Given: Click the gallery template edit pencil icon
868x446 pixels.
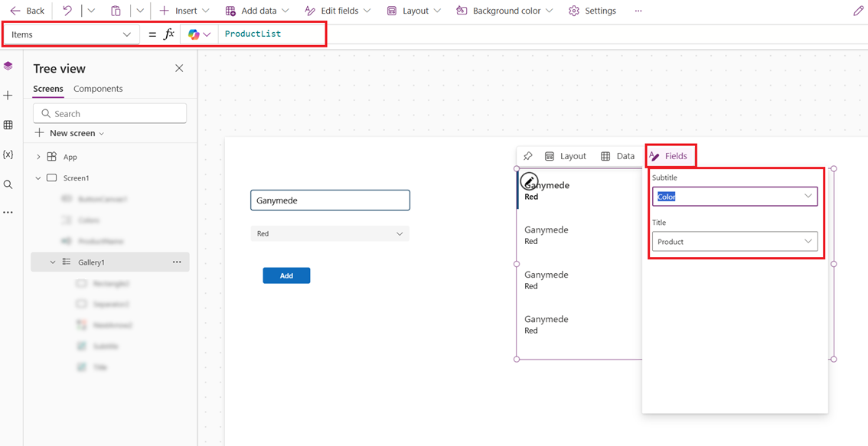Looking at the screenshot, I should (529, 180).
